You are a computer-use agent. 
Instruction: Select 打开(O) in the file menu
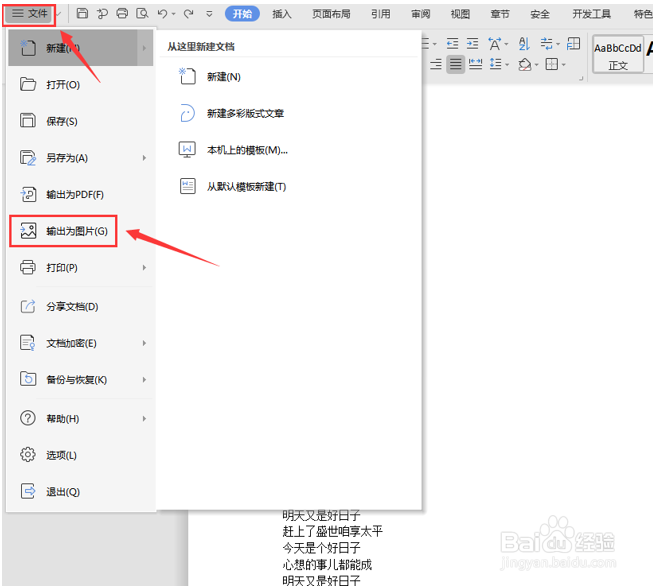pos(81,85)
